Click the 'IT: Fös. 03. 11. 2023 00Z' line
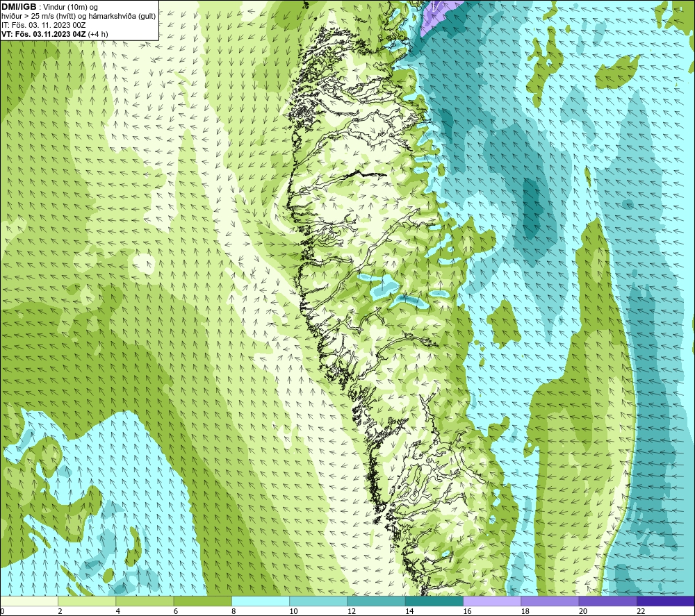695x616 pixels. click(x=43, y=25)
